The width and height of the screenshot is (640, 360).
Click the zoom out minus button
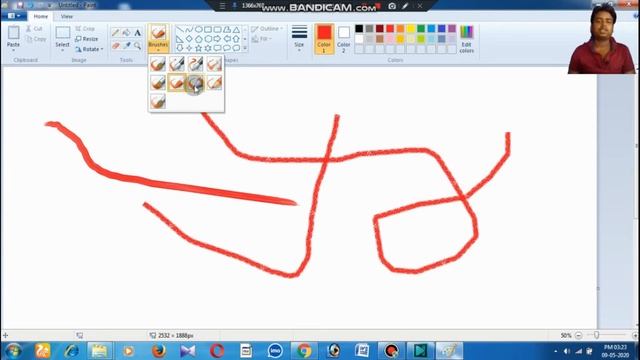pyautogui.click(x=578, y=336)
